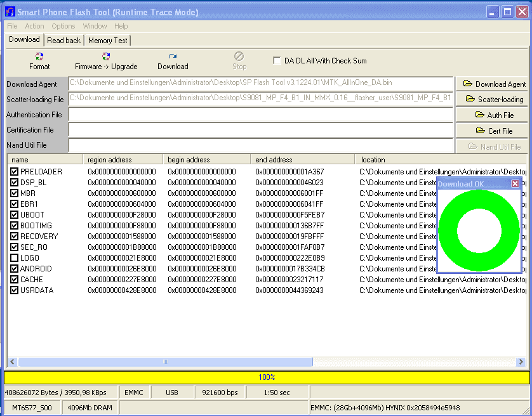
Task: Open the Window menu
Action: tap(95, 26)
